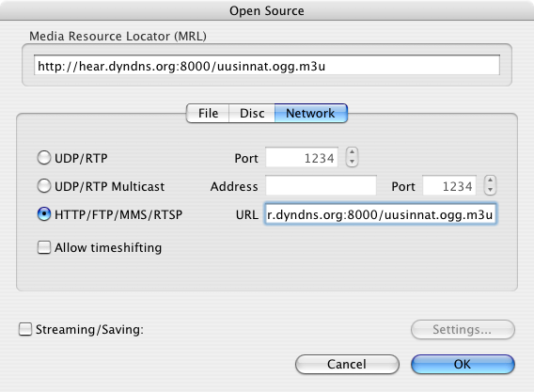Open the Streaming Settings... button
This screenshot has width=534, height=392.
tap(463, 329)
